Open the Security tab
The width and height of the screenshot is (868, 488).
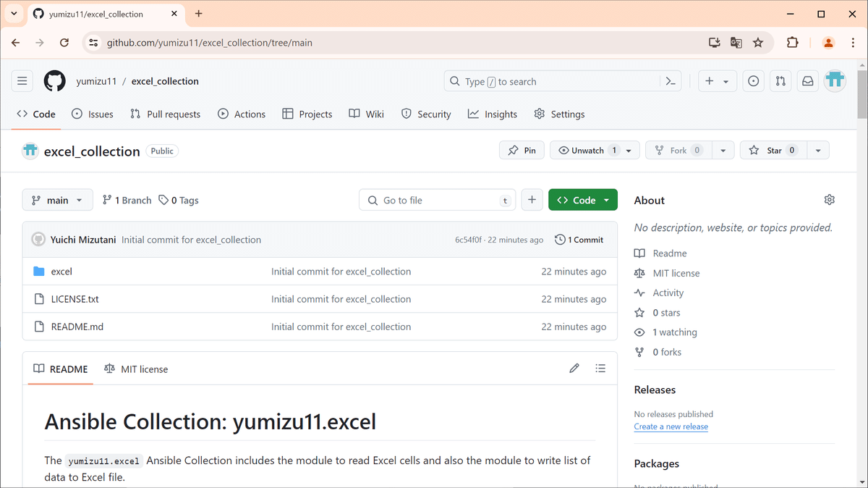426,114
